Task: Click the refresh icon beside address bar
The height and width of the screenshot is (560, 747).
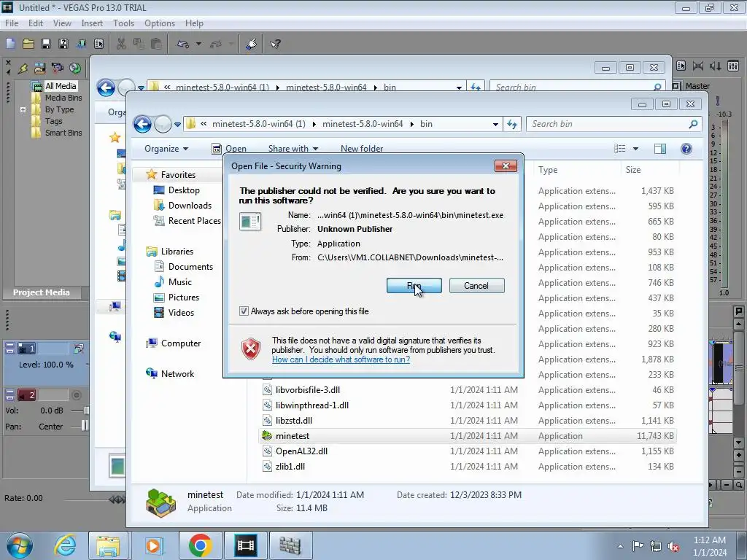Action: pos(512,124)
